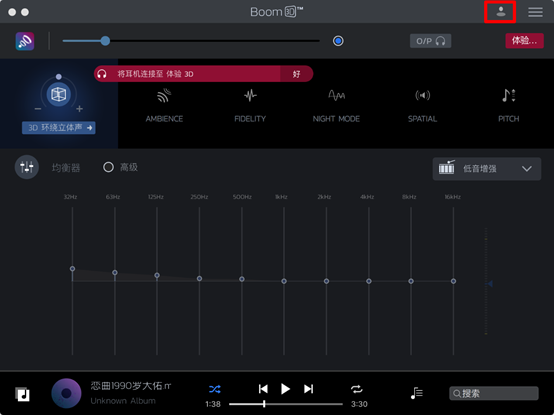
Task: Open the 低音增强 preset dropdown
Action: [487, 169]
